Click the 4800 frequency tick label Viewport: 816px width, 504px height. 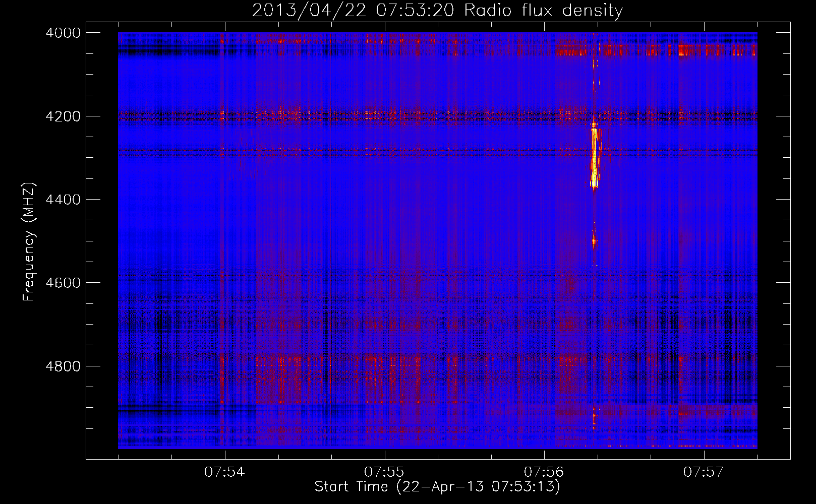tap(63, 366)
